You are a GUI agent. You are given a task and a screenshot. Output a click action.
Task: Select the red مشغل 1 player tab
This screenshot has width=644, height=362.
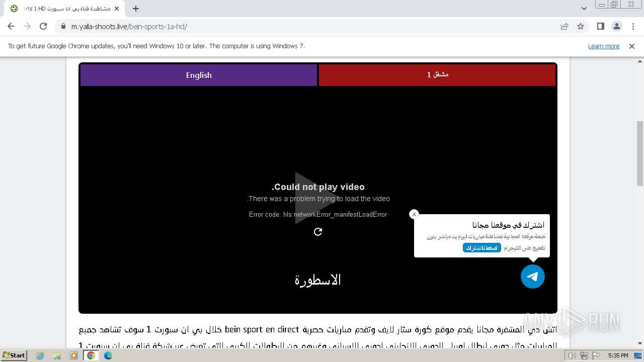point(437,75)
